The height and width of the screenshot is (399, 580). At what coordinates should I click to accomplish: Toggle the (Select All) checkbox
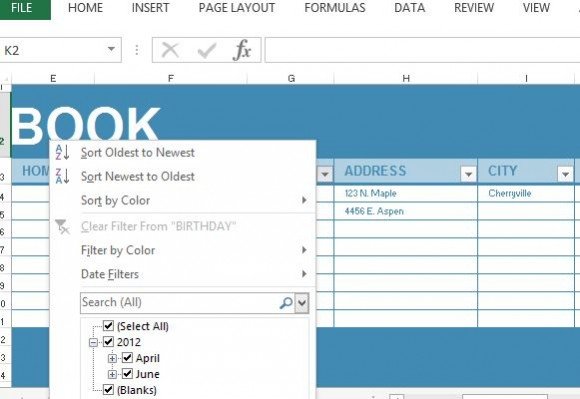pos(108,325)
